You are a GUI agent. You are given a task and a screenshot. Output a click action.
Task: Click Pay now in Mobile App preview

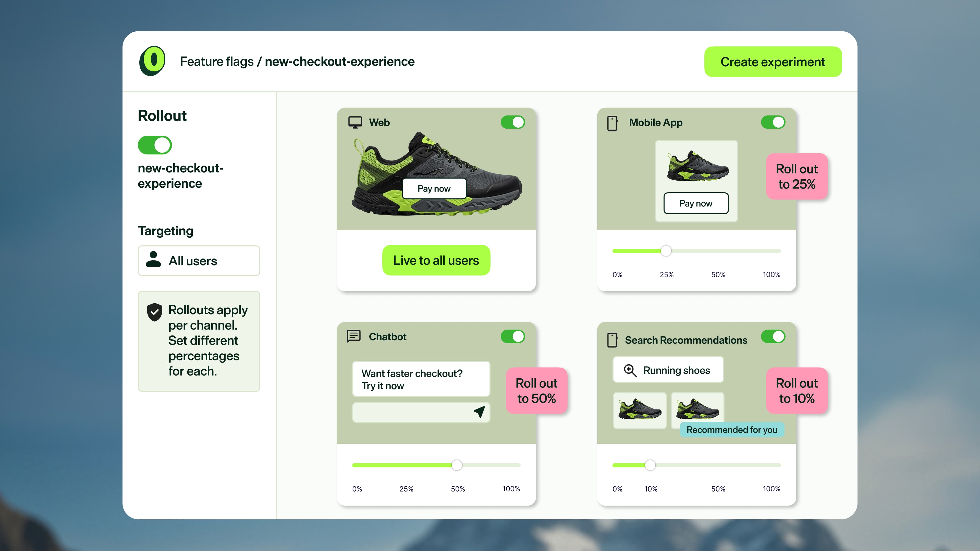696,203
